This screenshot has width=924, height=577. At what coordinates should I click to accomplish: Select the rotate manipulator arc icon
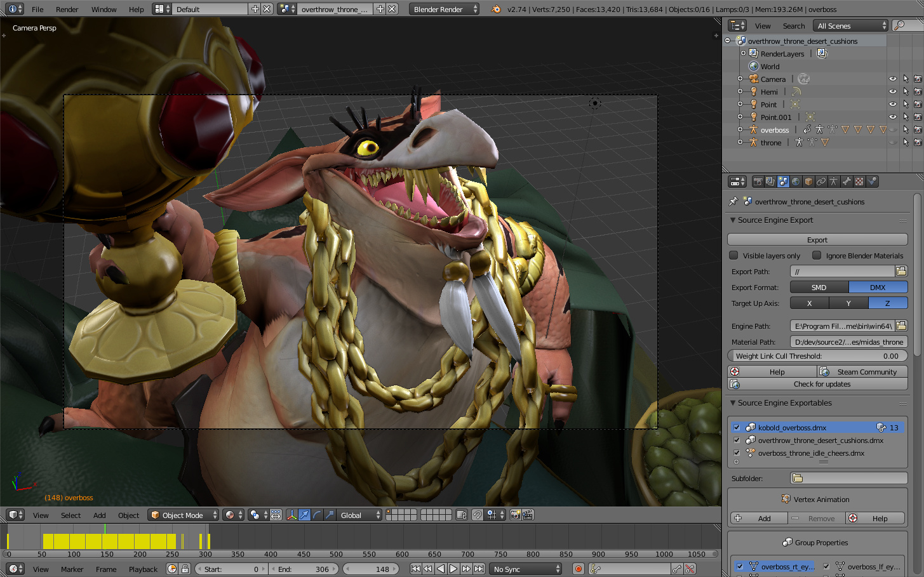pos(318,515)
